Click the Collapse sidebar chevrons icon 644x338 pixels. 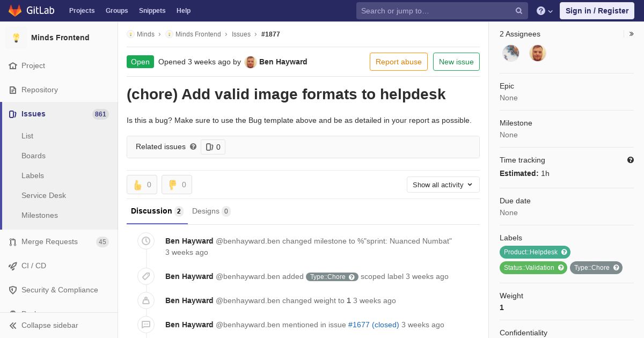point(13,325)
